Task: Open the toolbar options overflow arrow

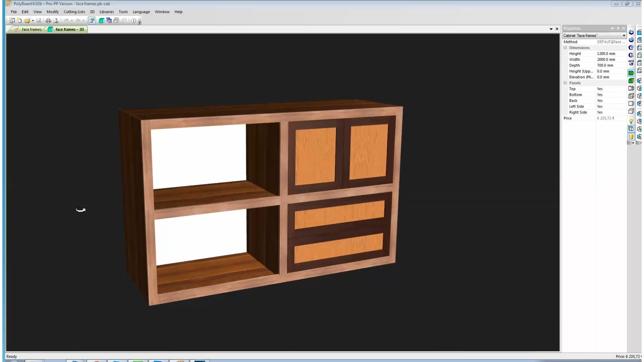Action: click(140, 22)
